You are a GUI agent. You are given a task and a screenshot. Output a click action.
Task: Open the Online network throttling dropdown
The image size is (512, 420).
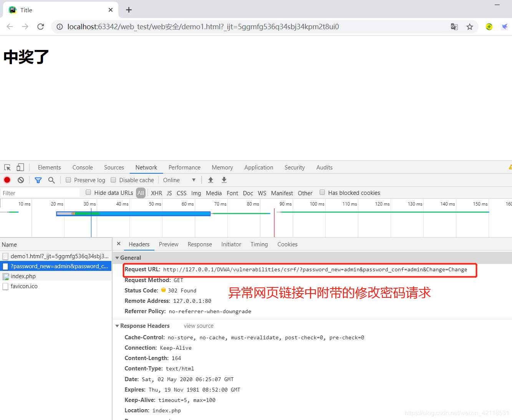[179, 180]
